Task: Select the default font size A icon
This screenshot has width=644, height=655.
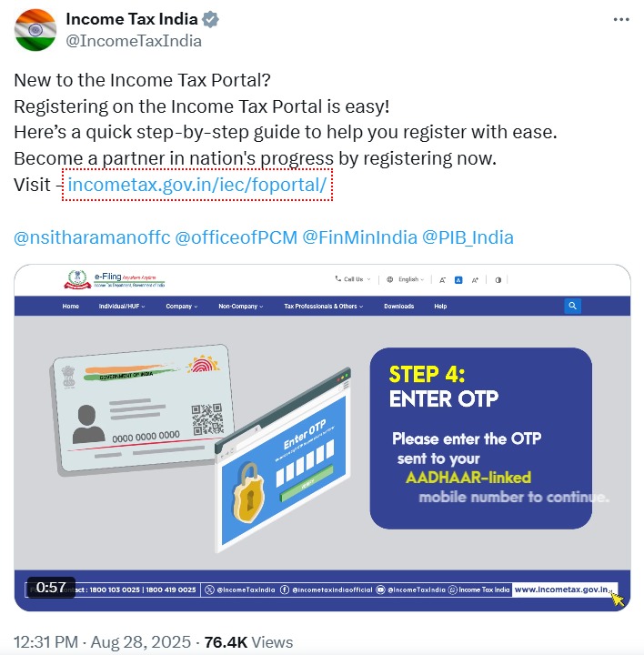Action: point(458,280)
